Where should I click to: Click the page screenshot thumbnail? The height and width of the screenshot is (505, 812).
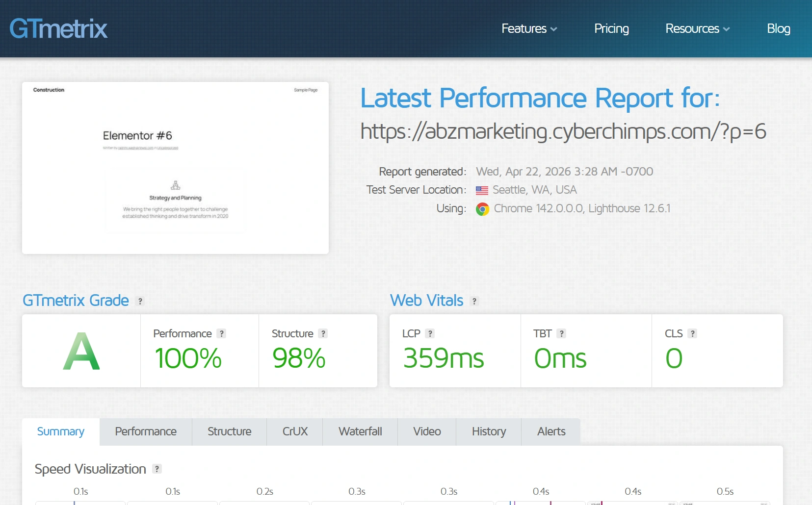[x=175, y=168]
